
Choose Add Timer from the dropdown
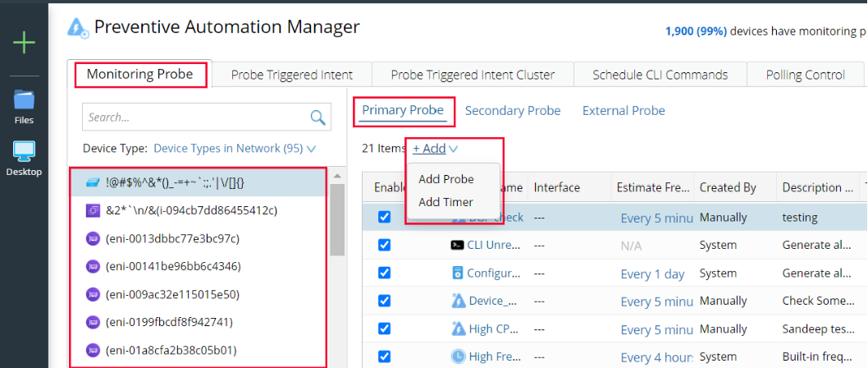pos(445,202)
